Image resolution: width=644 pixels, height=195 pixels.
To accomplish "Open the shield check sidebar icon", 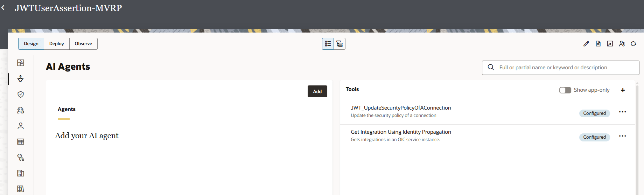I will pyautogui.click(x=21, y=94).
